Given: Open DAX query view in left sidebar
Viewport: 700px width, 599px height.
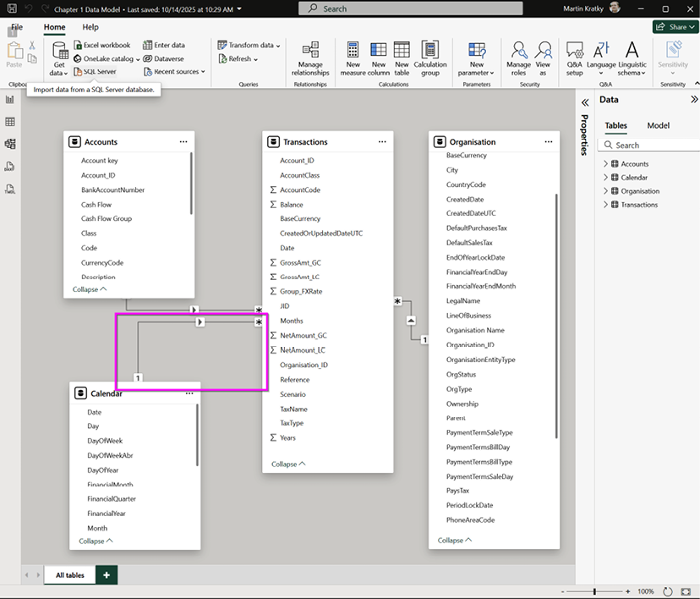Looking at the screenshot, I should coord(10,166).
